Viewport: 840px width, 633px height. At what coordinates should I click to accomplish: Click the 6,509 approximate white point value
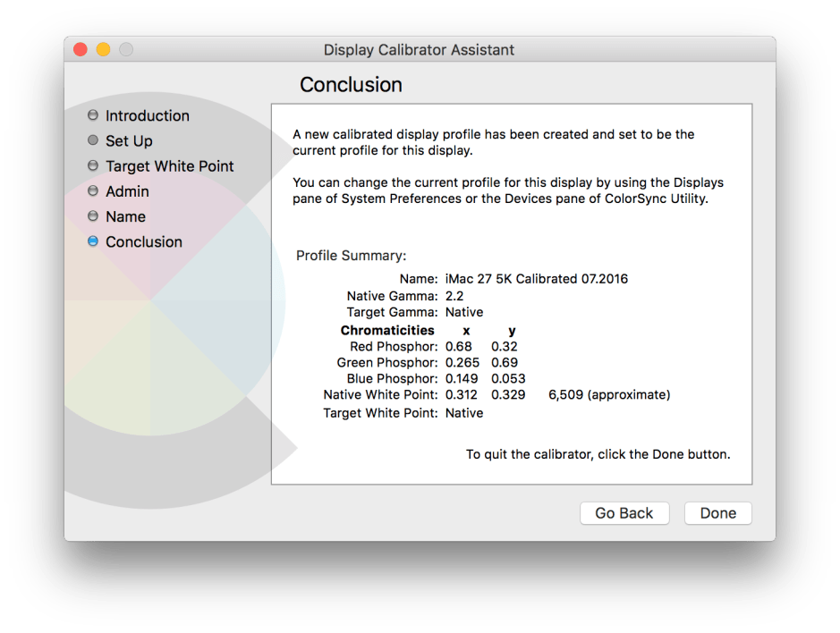pos(608,394)
